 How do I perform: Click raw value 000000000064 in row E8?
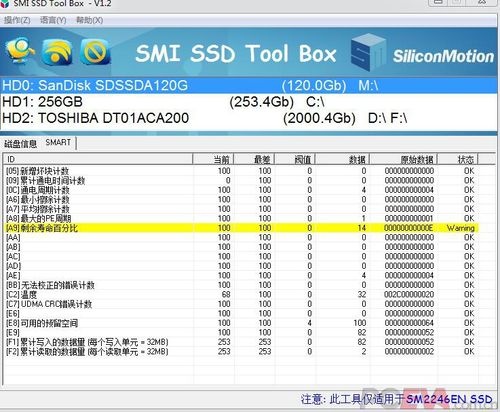click(x=409, y=323)
